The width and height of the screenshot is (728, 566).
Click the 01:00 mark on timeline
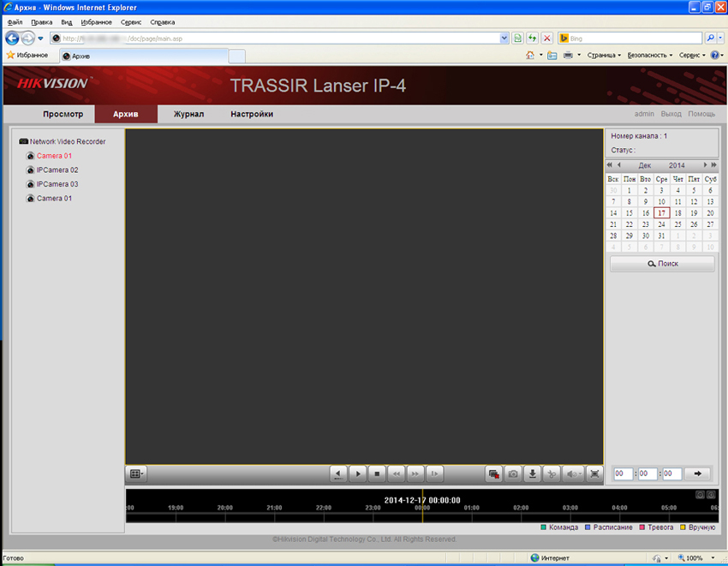[x=471, y=508]
